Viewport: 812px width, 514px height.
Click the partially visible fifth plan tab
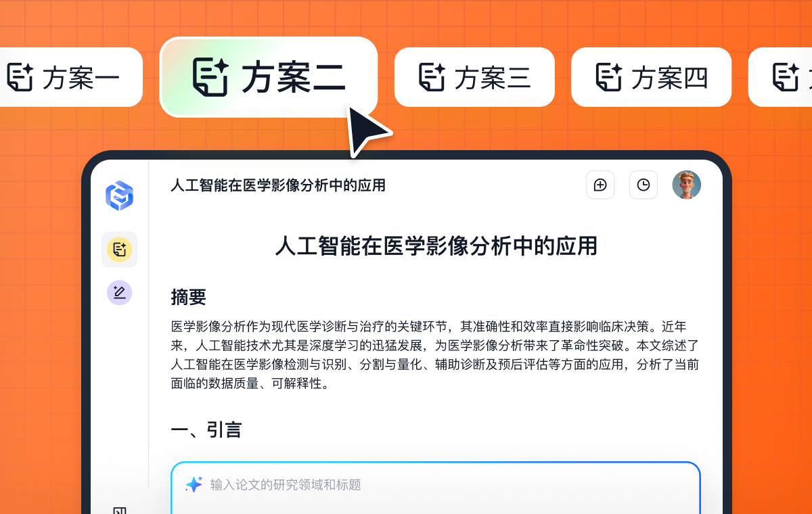(781, 77)
